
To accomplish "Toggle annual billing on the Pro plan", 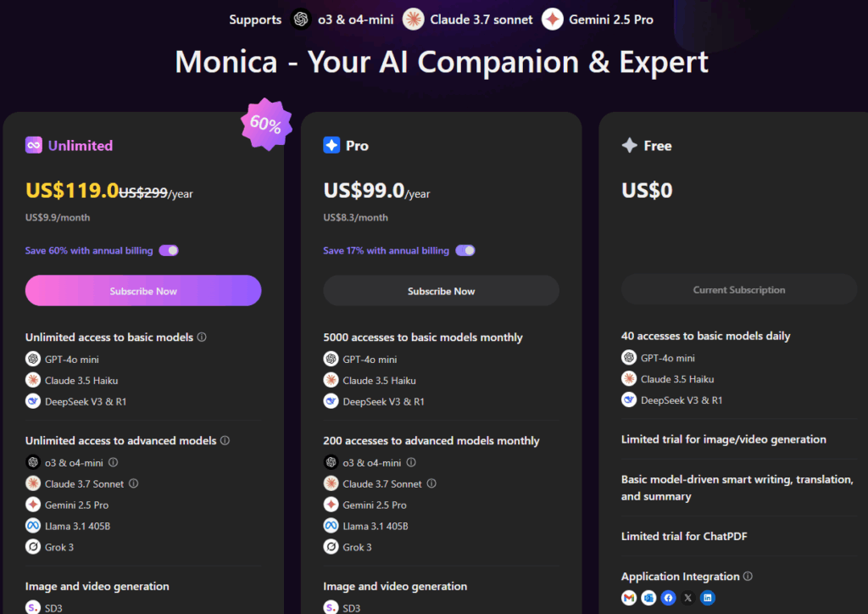I will click(x=465, y=250).
